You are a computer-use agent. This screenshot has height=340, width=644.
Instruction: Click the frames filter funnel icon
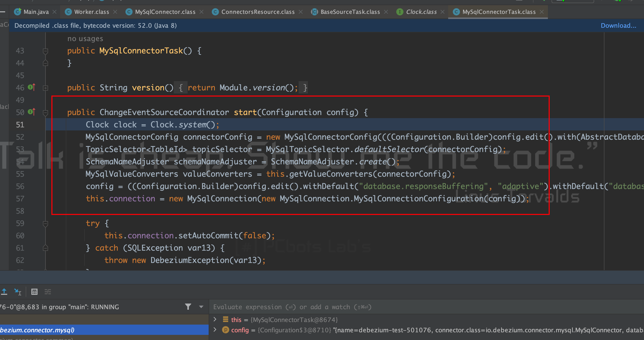188,307
